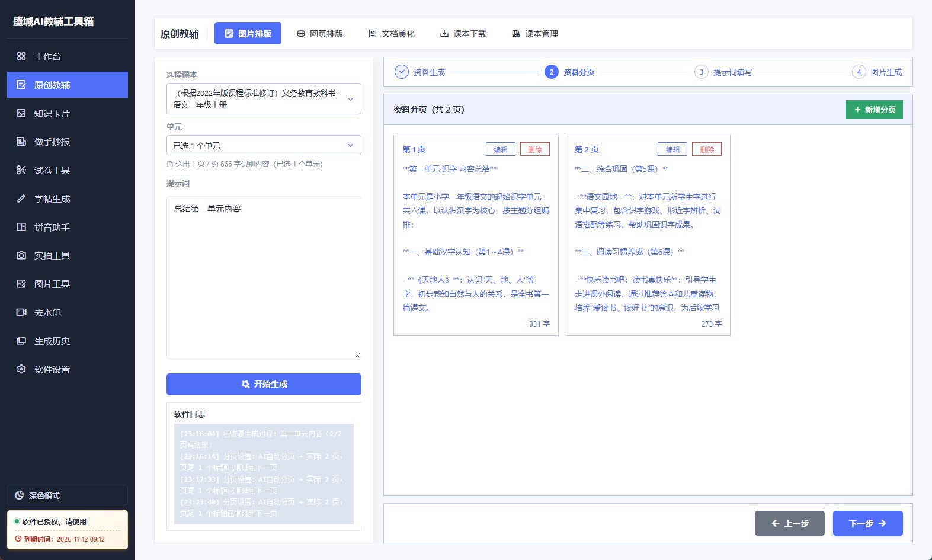Open the 单元 unit dropdown
Viewport: 932px width, 560px height.
pyautogui.click(x=264, y=145)
